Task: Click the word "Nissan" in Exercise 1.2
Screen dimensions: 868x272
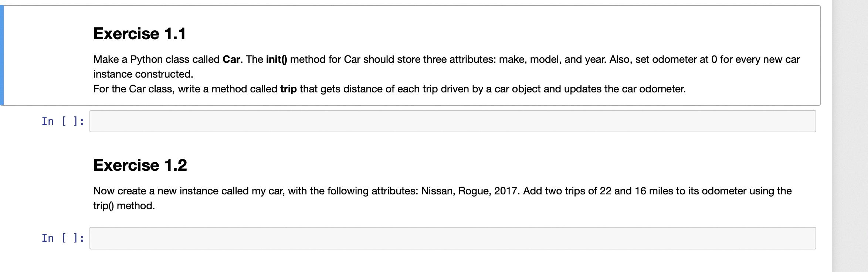Action: (x=438, y=191)
